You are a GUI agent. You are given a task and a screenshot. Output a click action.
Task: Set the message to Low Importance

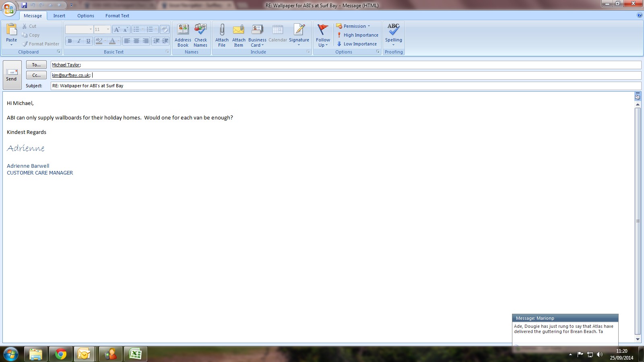357,44
